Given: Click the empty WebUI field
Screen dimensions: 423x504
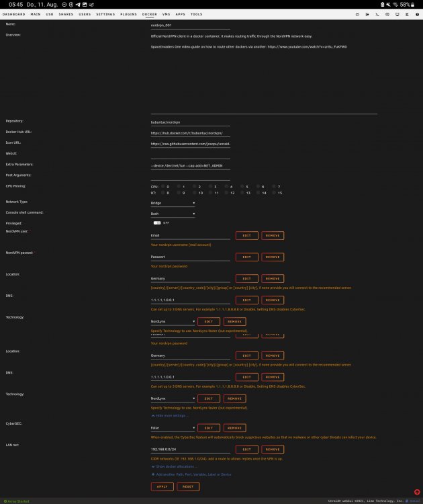Looking at the screenshot, I should tap(191, 155).
